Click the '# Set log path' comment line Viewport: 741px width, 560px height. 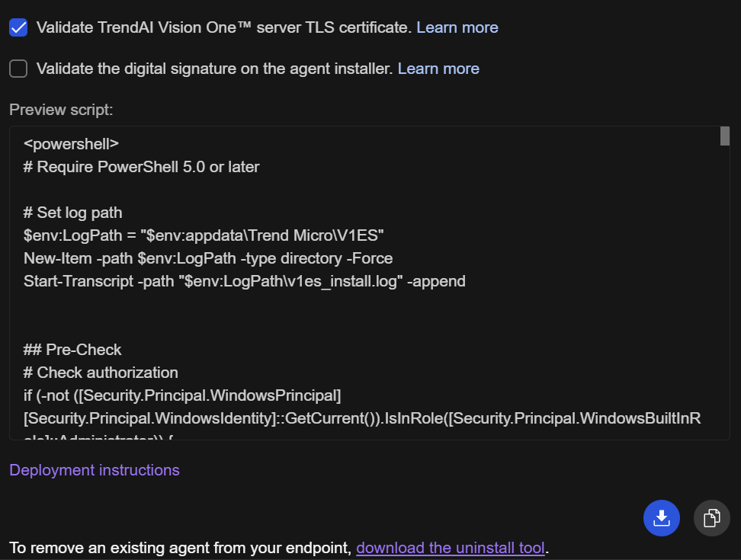tap(72, 213)
